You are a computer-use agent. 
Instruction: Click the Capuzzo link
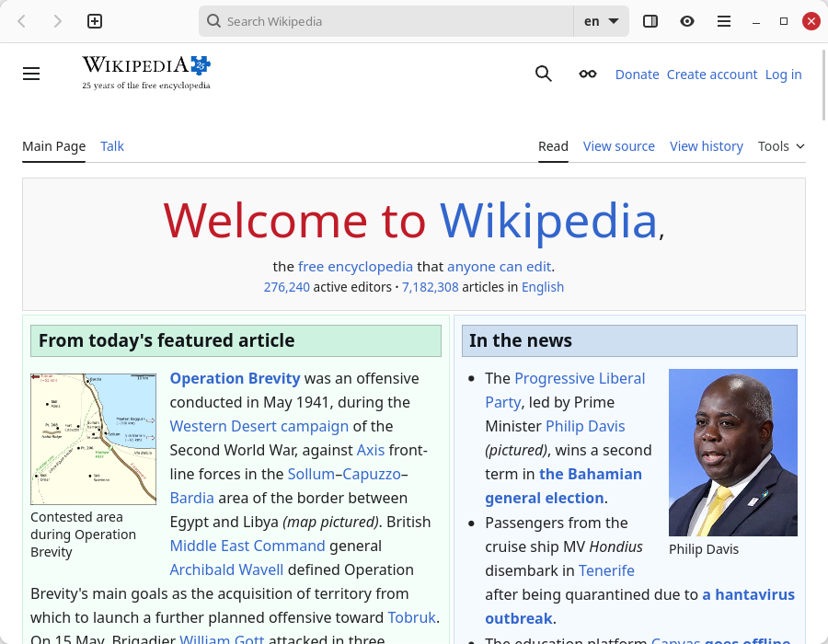pyautogui.click(x=372, y=474)
